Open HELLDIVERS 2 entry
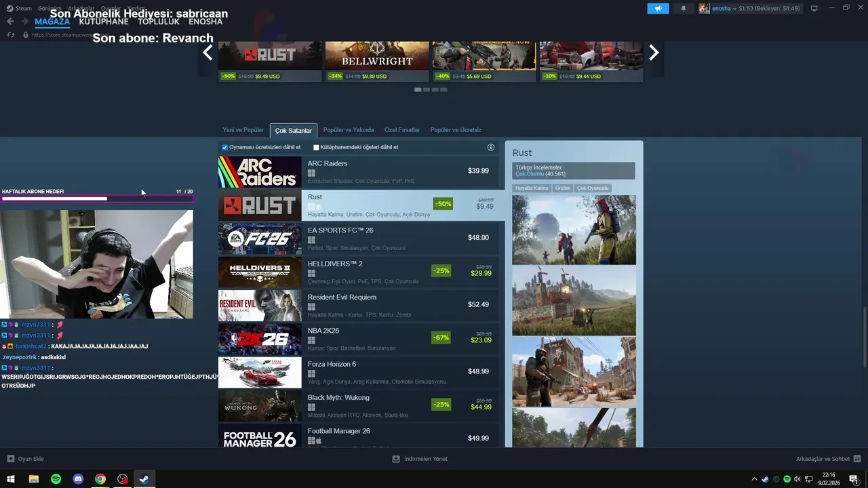Screen dimensions: 868x488 (358, 272)
